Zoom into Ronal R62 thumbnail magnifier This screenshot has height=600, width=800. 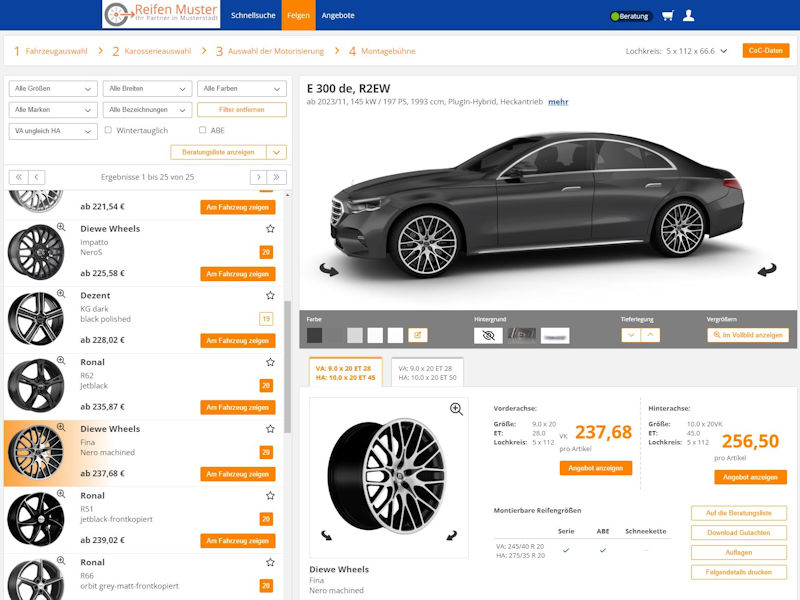pos(61,360)
